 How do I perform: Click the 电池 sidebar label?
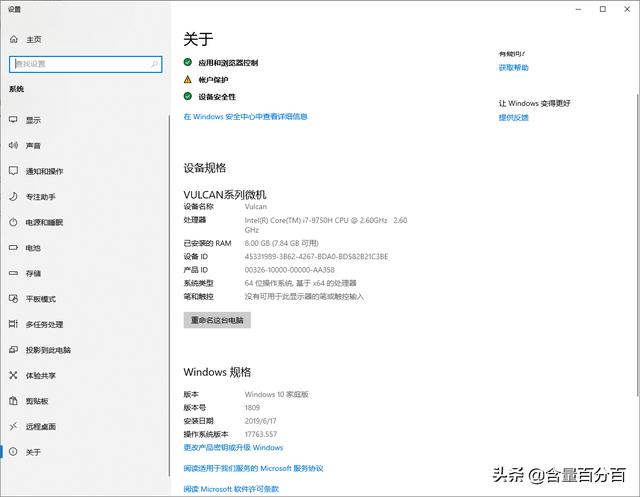coord(33,248)
